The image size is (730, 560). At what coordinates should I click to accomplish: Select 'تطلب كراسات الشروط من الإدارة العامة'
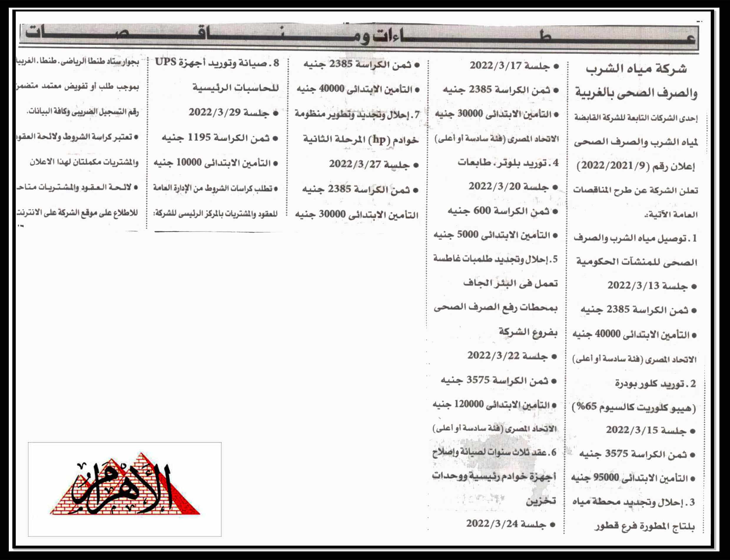pyautogui.click(x=215, y=188)
